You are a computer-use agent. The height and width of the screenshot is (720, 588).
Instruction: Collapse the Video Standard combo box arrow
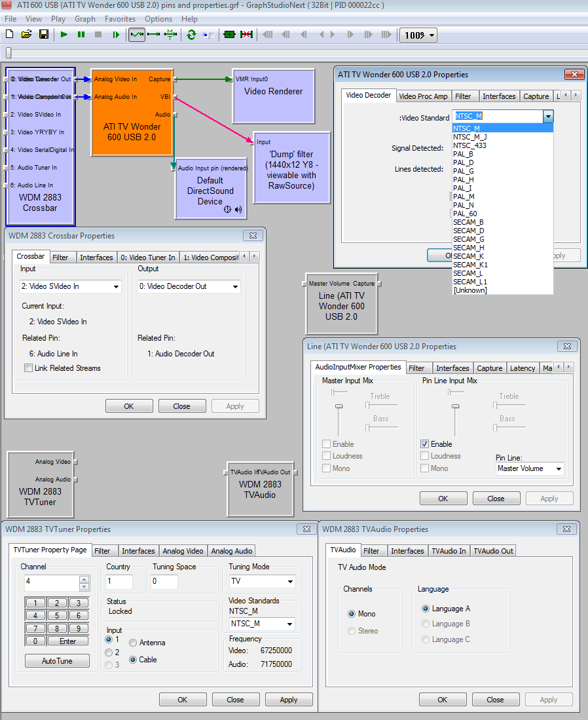pos(548,116)
